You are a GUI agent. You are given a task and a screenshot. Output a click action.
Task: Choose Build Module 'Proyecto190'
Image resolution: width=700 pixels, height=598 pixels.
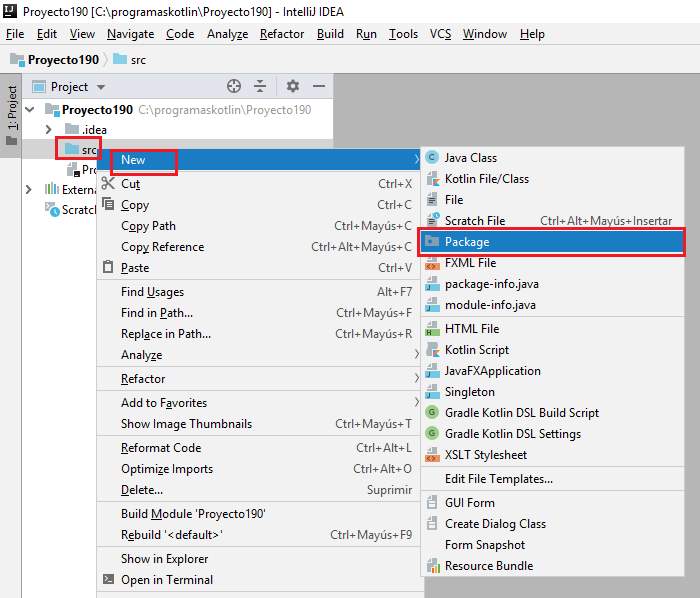tap(258, 514)
